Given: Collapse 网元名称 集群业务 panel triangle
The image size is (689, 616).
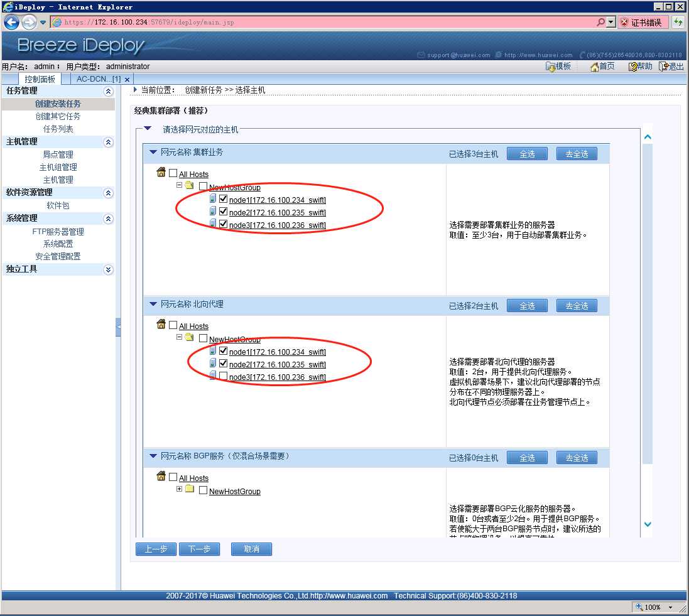Looking at the screenshot, I should [153, 152].
